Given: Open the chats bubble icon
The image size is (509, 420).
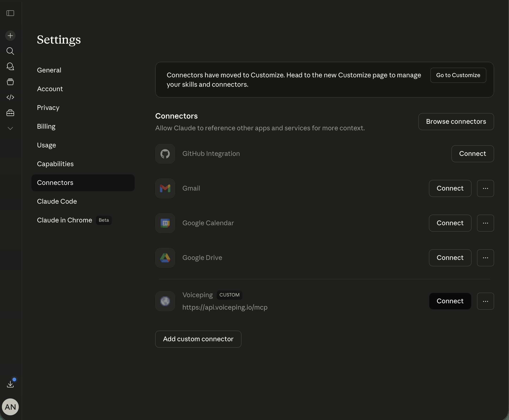Looking at the screenshot, I should point(10,66).
